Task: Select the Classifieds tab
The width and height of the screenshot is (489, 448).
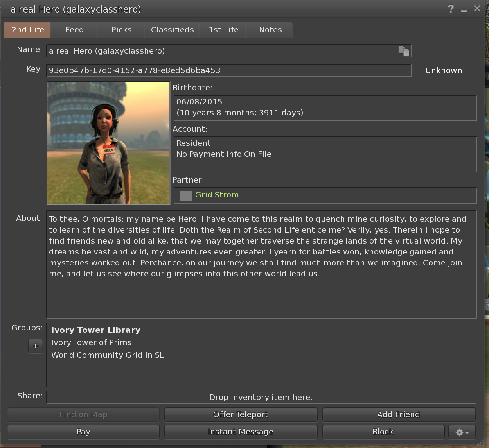Action: point(172,30)
